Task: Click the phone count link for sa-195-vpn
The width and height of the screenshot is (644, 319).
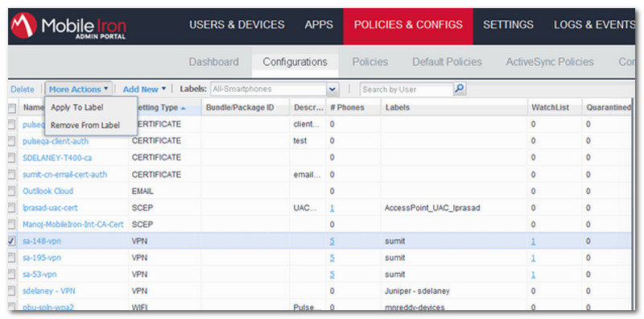Action: 332,258
